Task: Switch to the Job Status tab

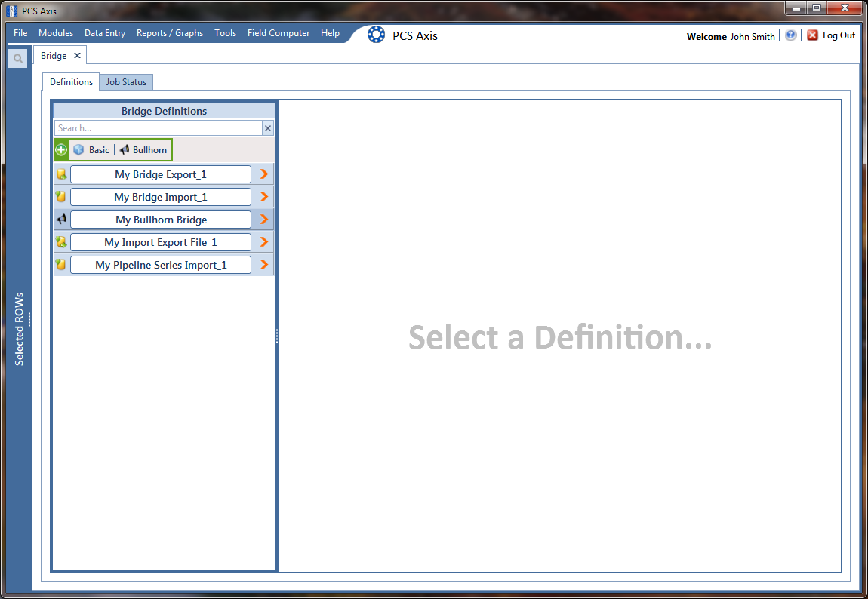Action: pyautogui.click(x=126, y=82)
